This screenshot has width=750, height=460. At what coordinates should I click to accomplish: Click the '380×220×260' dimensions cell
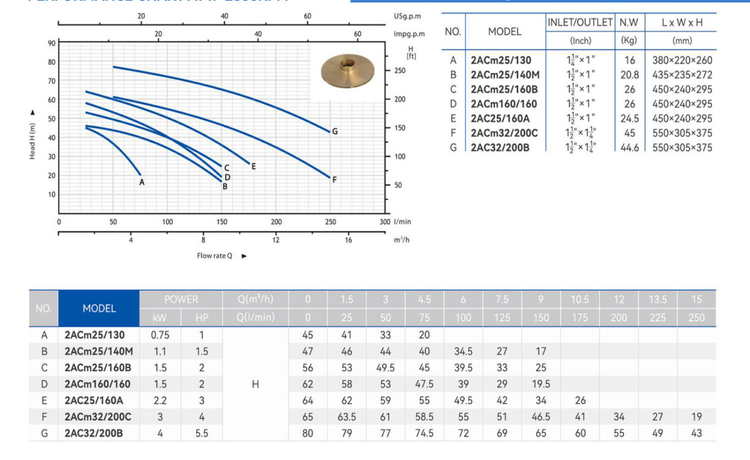682,60
